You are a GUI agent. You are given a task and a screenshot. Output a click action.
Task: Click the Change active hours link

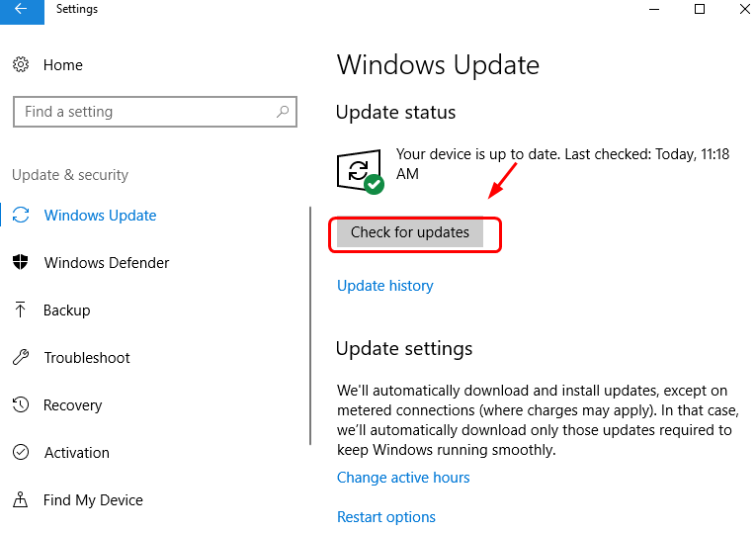(x=403, y=478)
